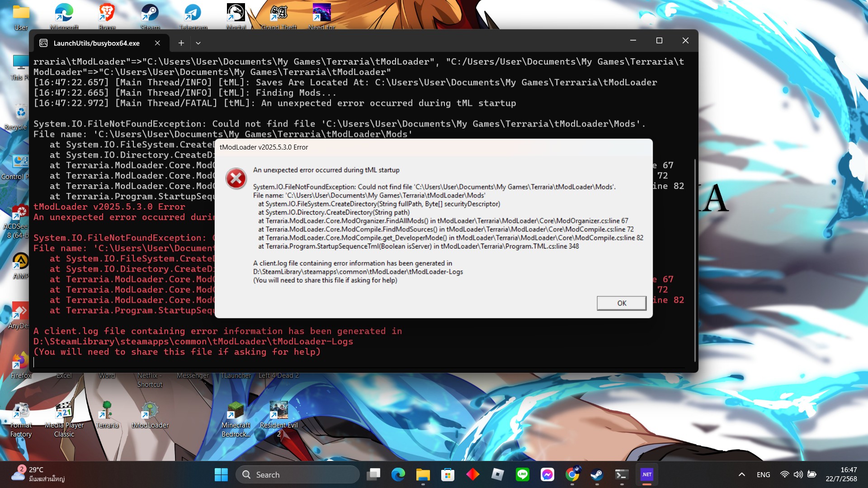Open the Need for Speed desktop shortcut
This screenshot has height=488, width=868.
point(322,17)
